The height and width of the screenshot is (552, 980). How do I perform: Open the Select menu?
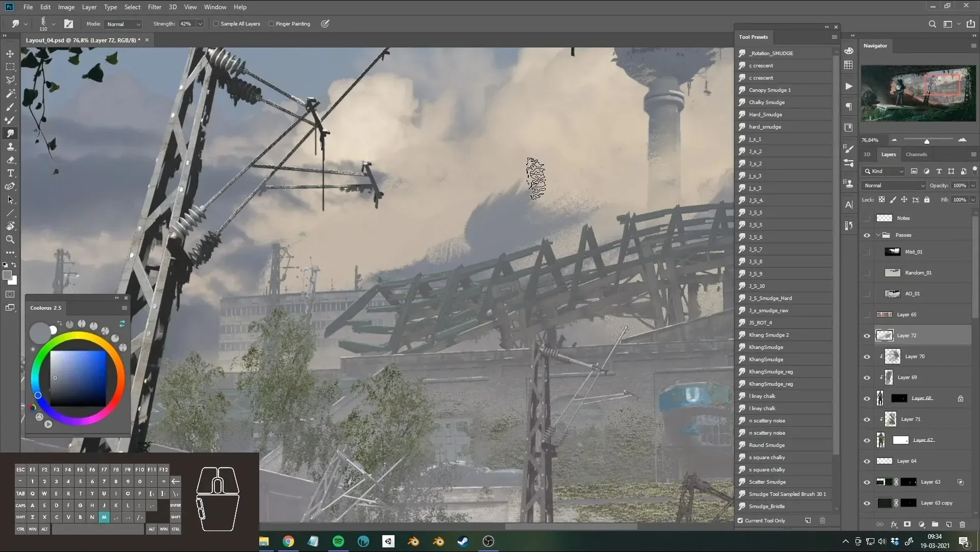pos(132,7)
